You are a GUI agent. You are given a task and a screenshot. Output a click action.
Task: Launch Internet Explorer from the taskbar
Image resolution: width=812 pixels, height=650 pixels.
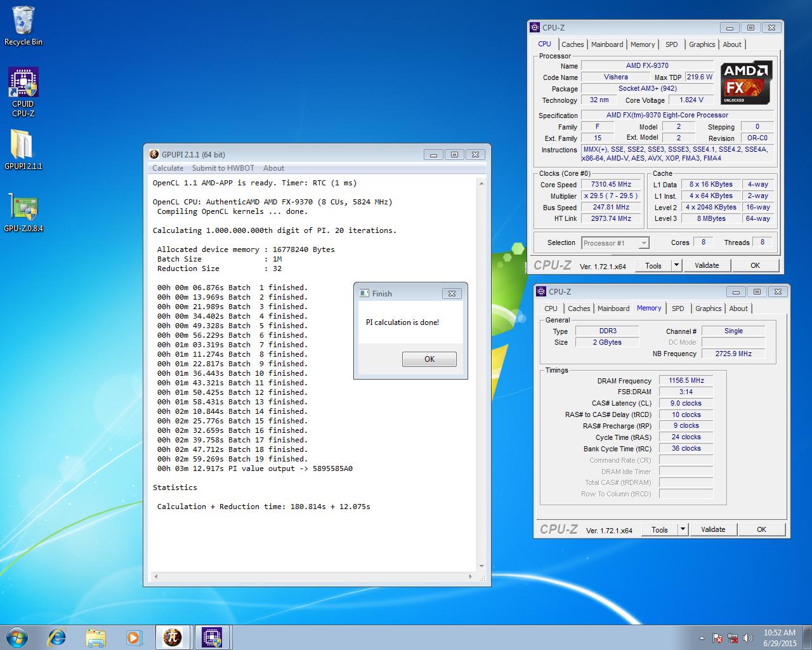click(57, 637)
